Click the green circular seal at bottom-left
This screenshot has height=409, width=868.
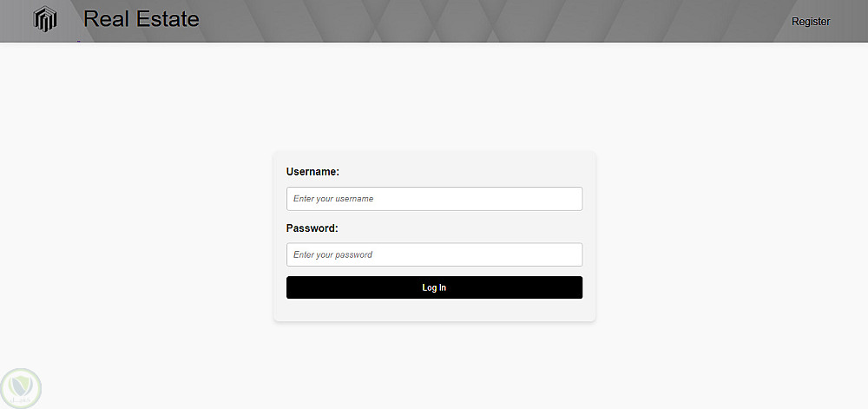tap(20, 387)
